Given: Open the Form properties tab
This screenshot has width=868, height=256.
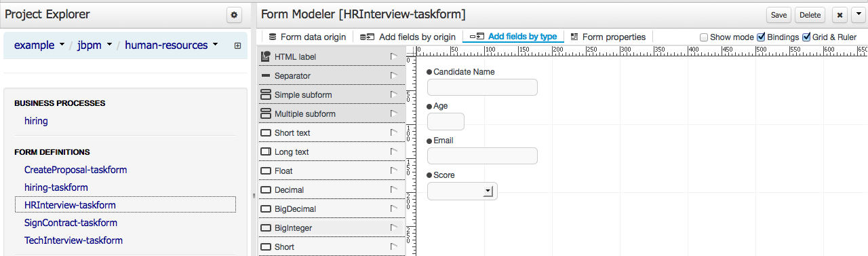Looking at the screenshot, I should 608,37.
